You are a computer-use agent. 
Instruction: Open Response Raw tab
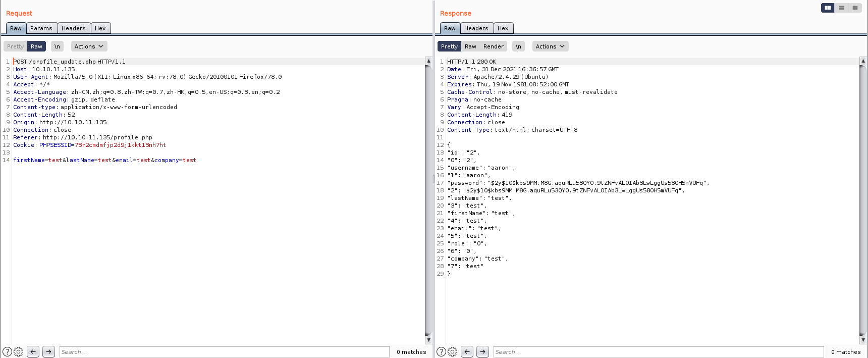point(450,28)
